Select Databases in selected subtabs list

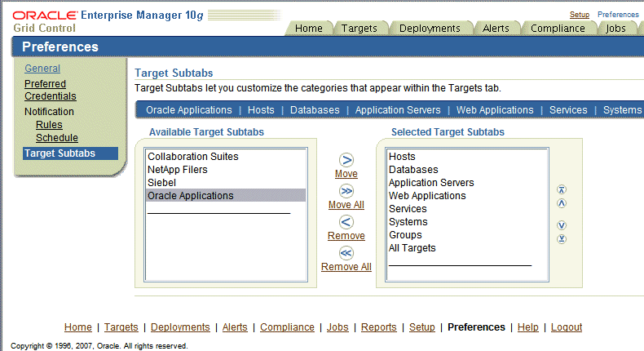(467, 170)
